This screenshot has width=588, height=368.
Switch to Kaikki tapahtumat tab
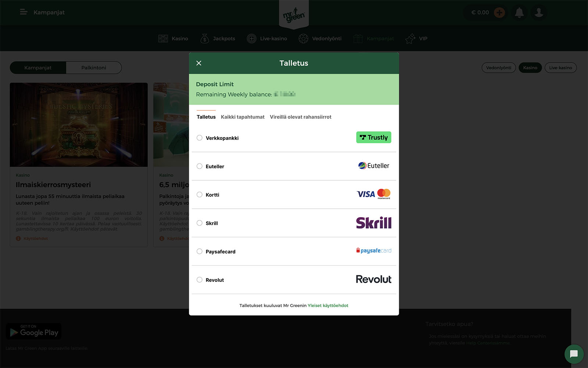pos(243,117)
